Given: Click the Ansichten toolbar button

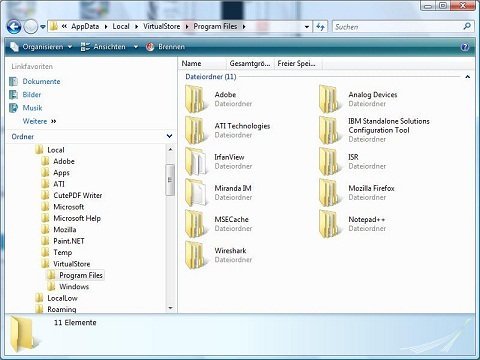Looking at the screenshot, I should pyautogui.click(x=103, y=47).
